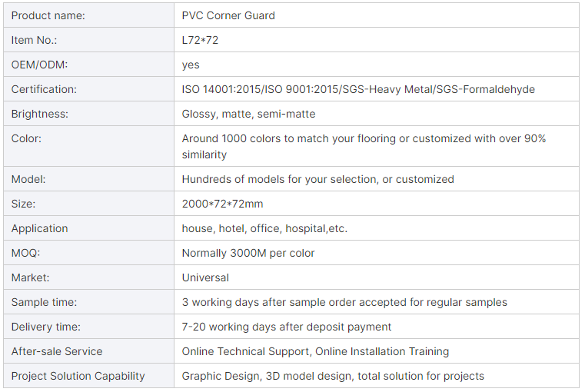Screen dimensions: 585x392
Task: Select the "Brightness:" row label
Action: pyautogui.click(x=40, y=114)
